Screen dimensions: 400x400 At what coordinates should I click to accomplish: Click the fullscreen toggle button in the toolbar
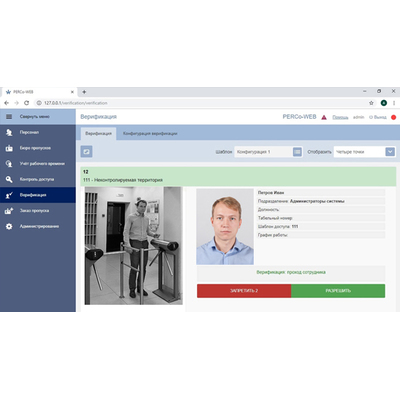[x=86, y=152]
